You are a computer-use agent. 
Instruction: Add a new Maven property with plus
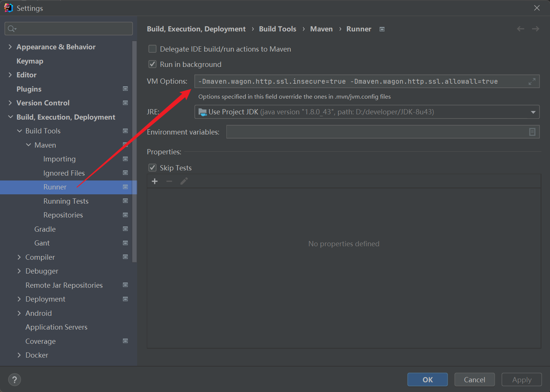coord(155,181)
